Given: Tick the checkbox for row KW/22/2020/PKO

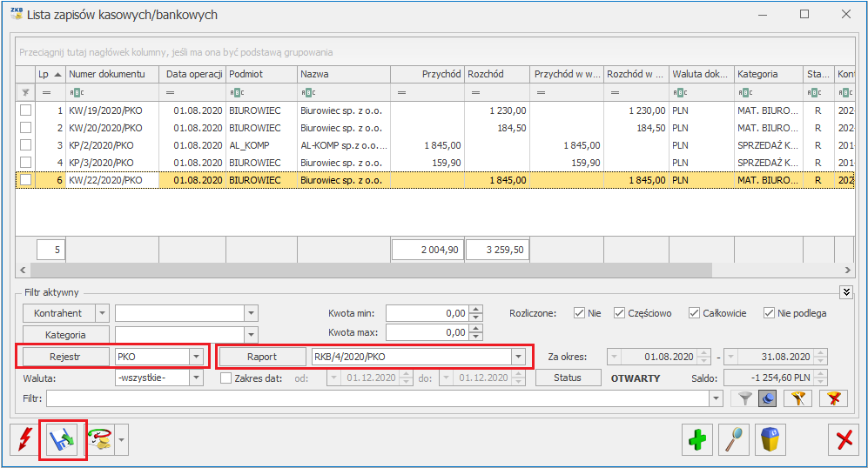Looking at the screenshot, I should pyautogui.click(x=25, y=180).
